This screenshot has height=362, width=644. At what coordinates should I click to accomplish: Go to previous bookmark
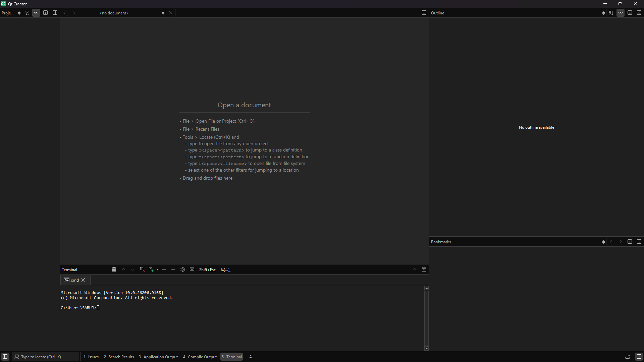pos(611,242)
